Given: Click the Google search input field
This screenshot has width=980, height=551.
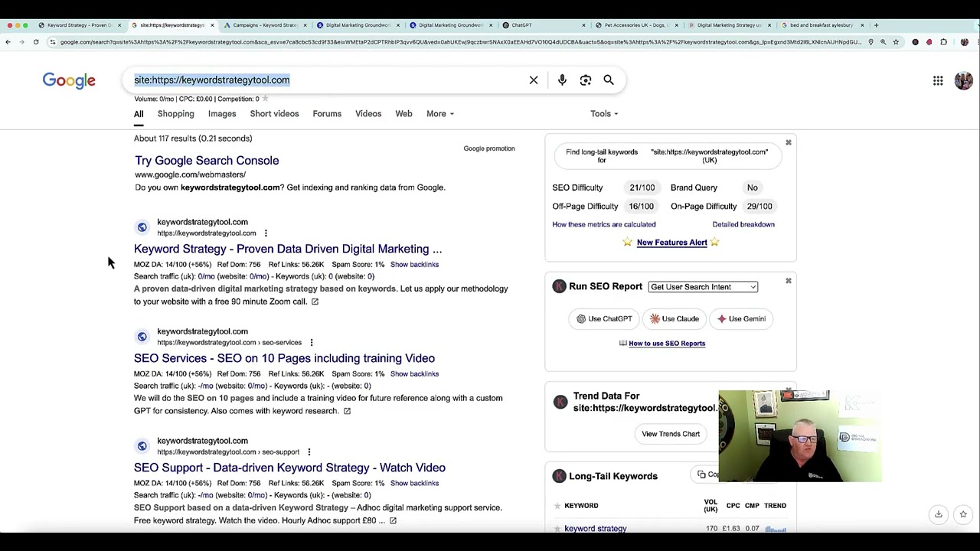Looking at the screenshot, I should tap(327, 80).
